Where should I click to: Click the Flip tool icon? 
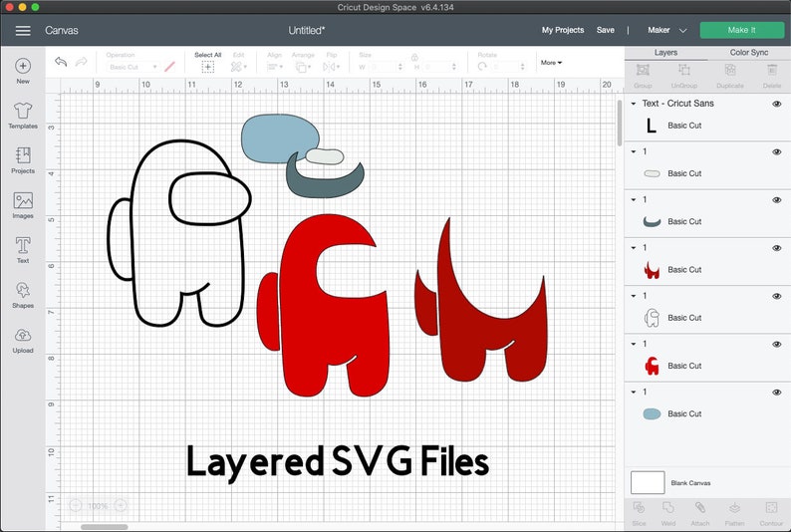(x=329, y=67)
